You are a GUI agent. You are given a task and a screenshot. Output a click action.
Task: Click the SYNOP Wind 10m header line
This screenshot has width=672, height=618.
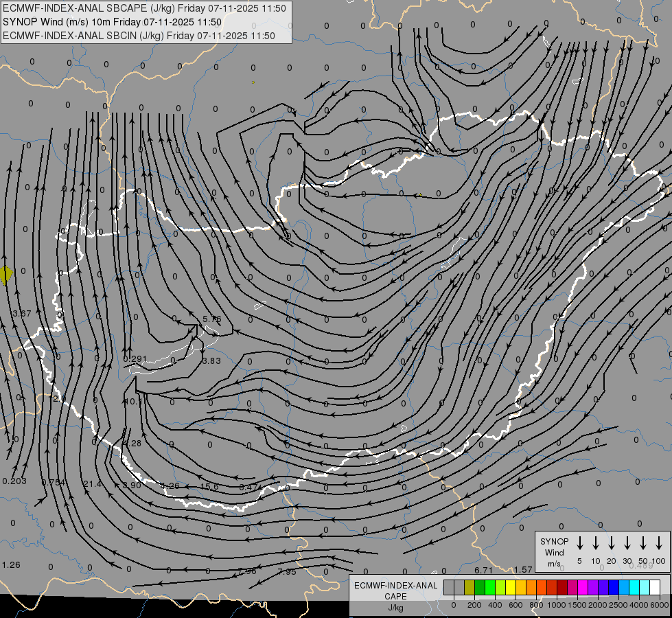113,22
